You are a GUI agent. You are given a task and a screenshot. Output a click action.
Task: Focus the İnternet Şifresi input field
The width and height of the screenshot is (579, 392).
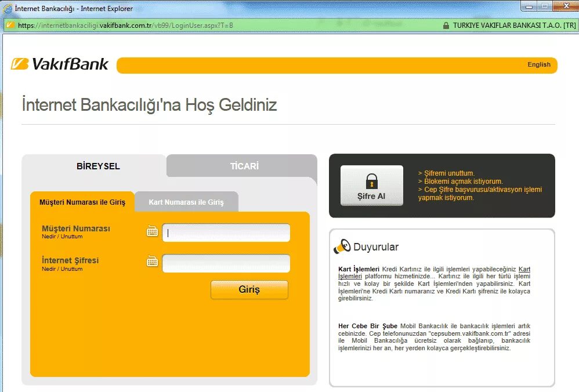coord(226,263)
